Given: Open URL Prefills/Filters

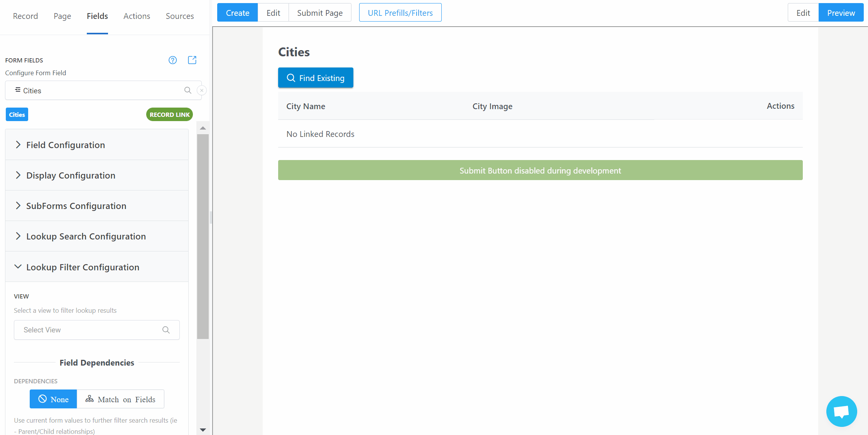Looking at the screenshot, I should pos(400,13).
